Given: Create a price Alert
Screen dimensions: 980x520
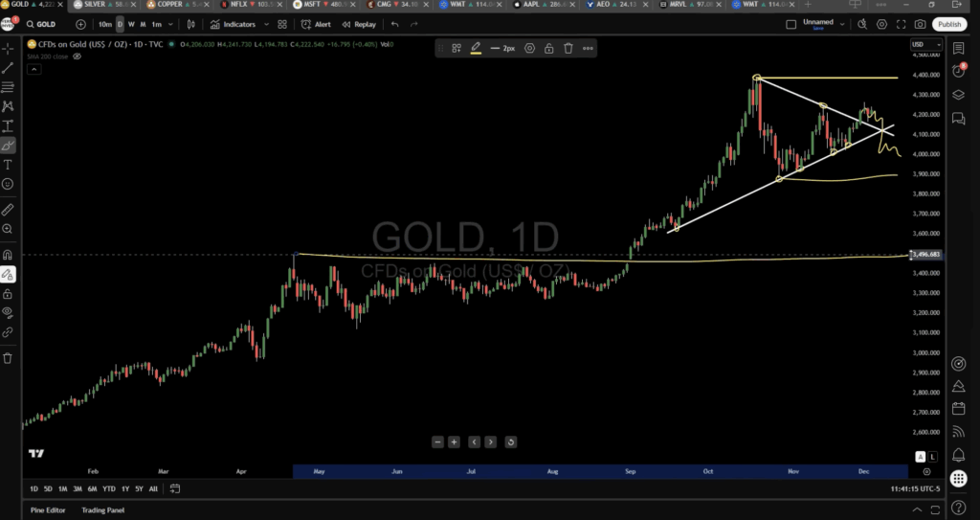Looking at the screenshot, I should tap(316, 24).
